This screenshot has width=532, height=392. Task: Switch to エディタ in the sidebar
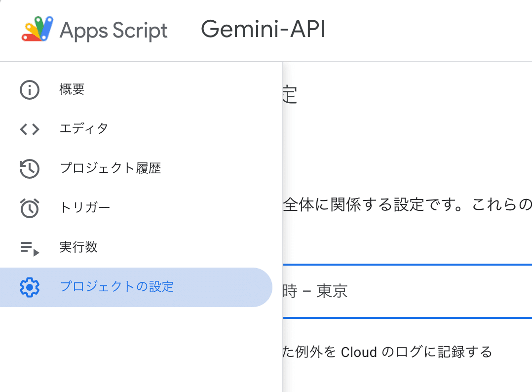136,129
